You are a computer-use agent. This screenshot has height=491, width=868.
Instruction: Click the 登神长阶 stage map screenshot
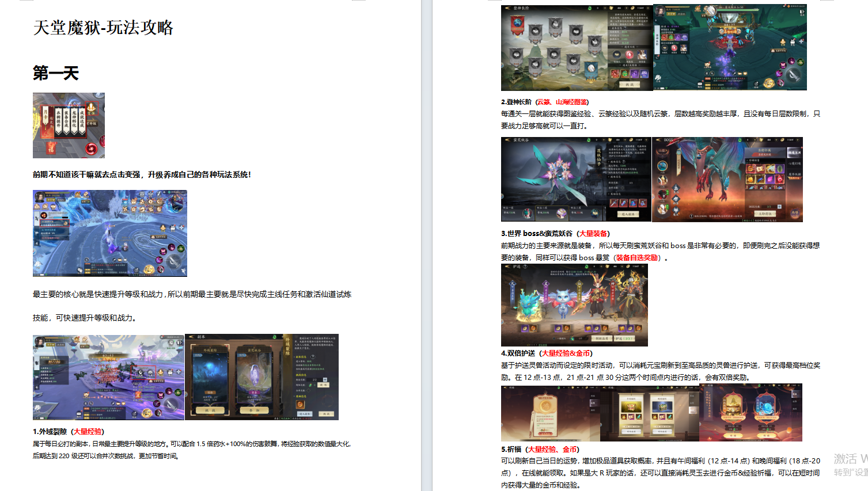(577, 47)
